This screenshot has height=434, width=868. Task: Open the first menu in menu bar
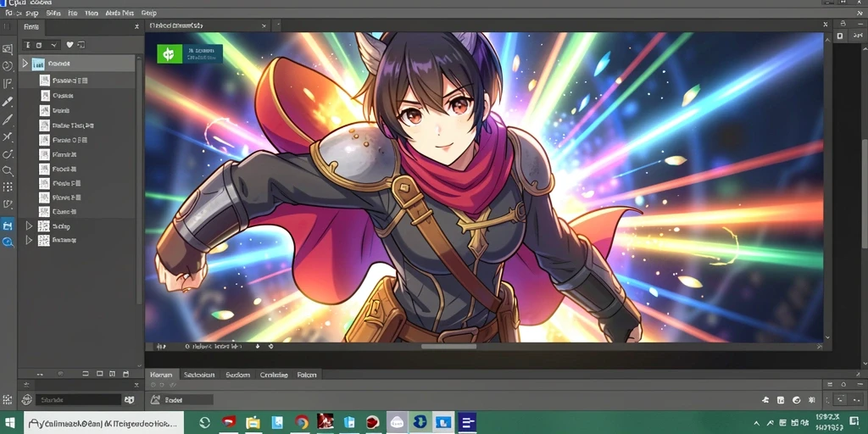pos(8,13)
